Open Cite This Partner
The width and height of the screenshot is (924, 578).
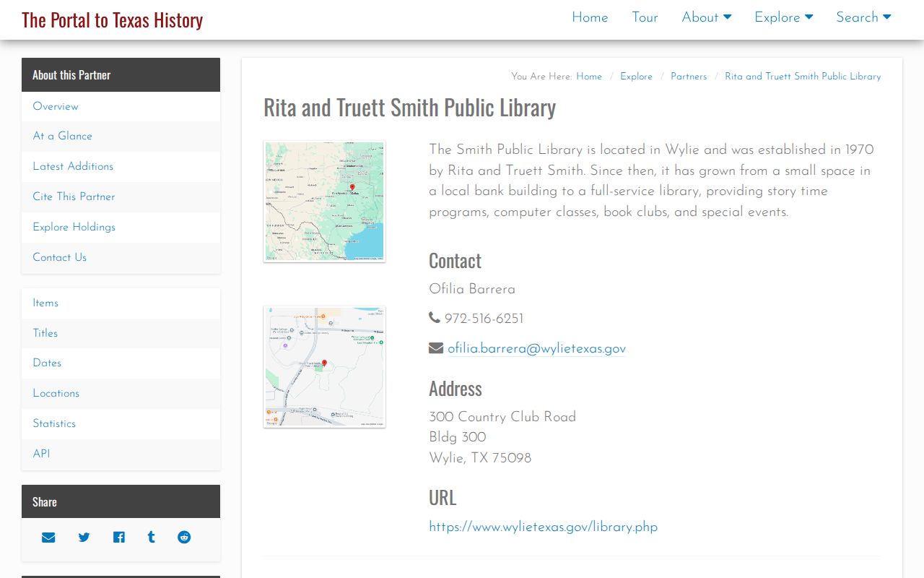point(121,197)
